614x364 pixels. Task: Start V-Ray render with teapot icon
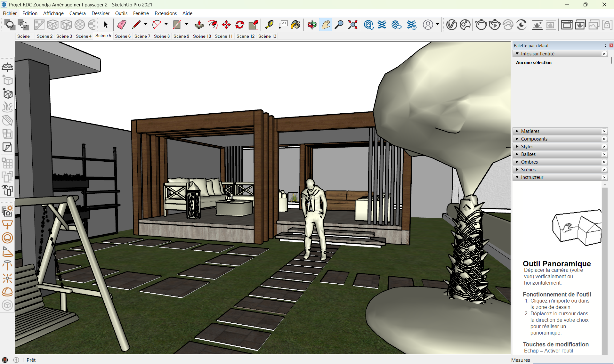coord(481,25)
